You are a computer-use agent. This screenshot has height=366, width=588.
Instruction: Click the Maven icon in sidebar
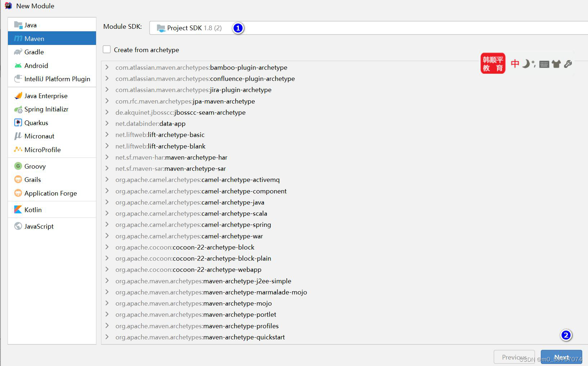[18, 38]
